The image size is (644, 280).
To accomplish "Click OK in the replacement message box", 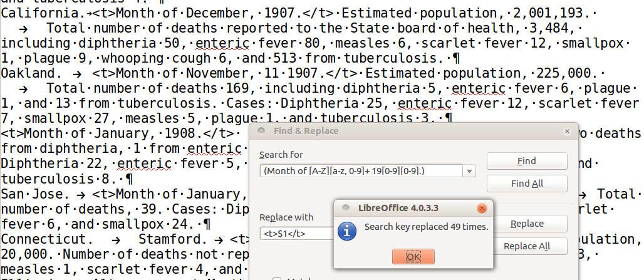I will coord(413,256).
